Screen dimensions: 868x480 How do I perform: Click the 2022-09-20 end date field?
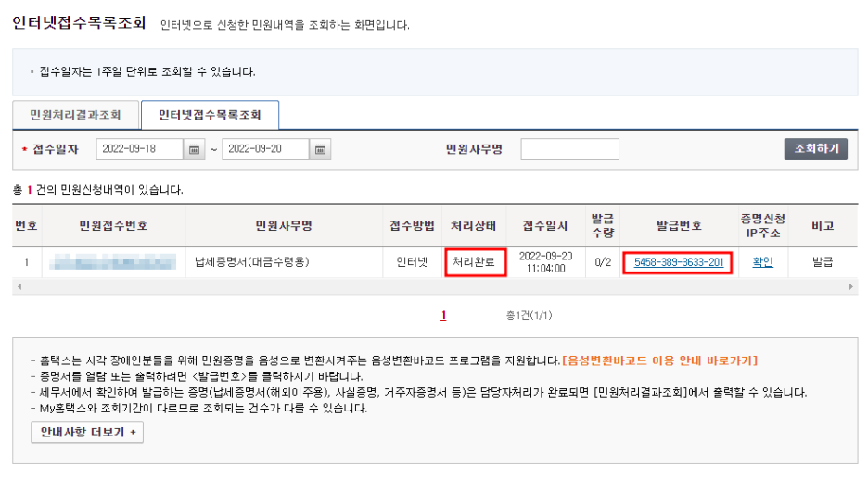(264, 149)
